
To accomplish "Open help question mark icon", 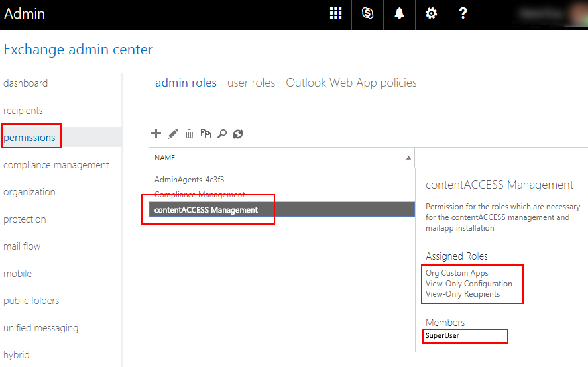I will 463,13.
